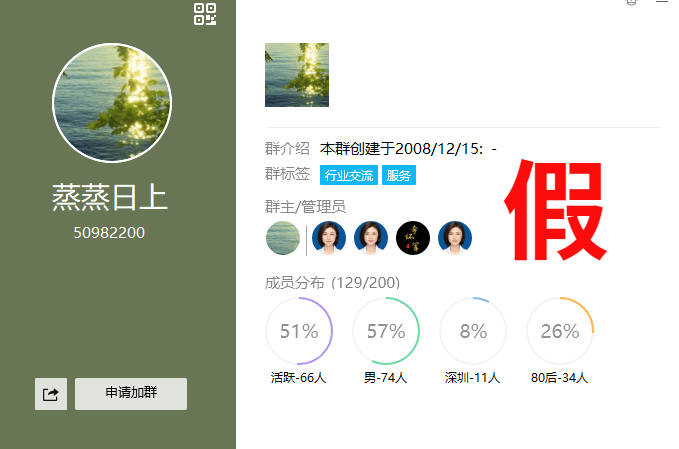
Task: Click the 8% Shenzhen members ring
Action: (473, 331)
